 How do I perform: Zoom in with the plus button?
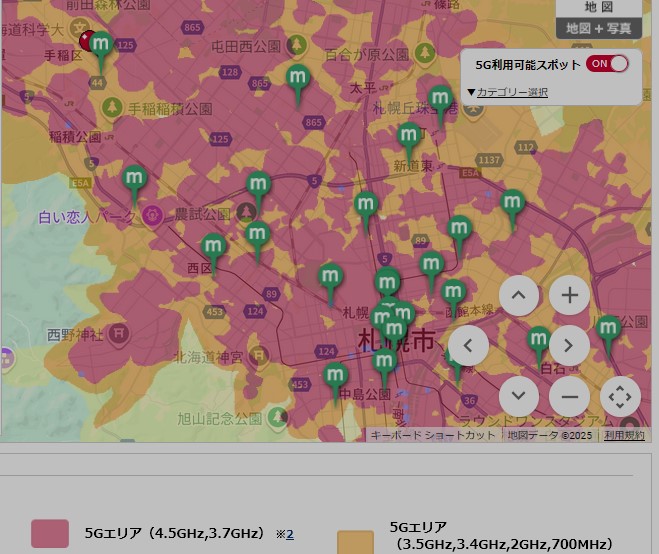570,295
